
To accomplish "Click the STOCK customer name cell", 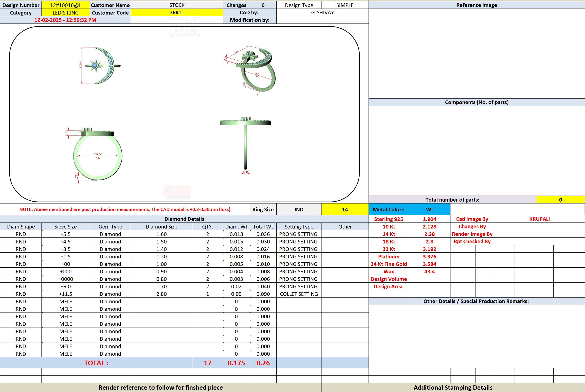I will click(x=177, y=5).
